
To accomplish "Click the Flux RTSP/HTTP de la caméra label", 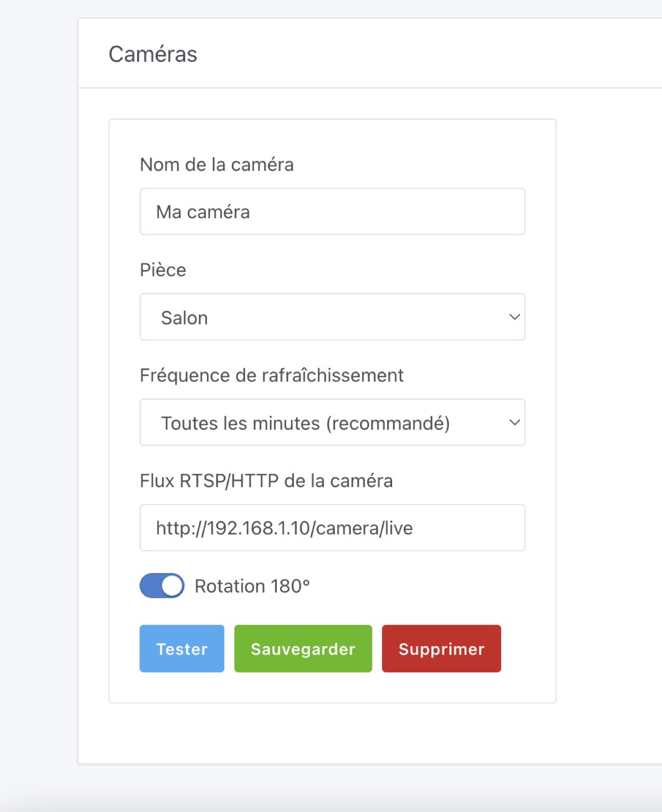I will (266, 481).
